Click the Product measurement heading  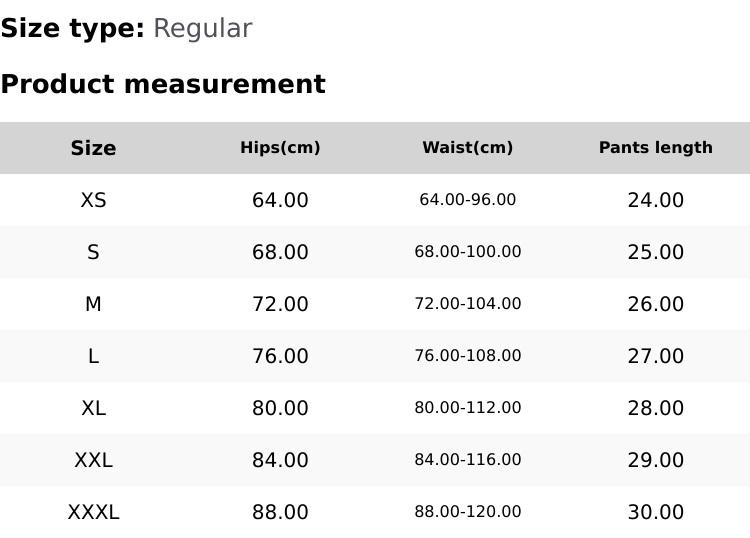pos(163,84)
